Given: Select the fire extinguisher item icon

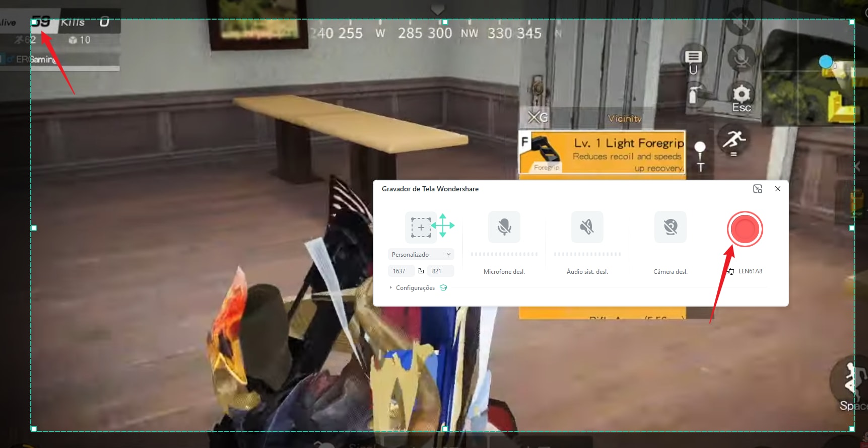Looking at the screenshot, I should click(694, 95).
